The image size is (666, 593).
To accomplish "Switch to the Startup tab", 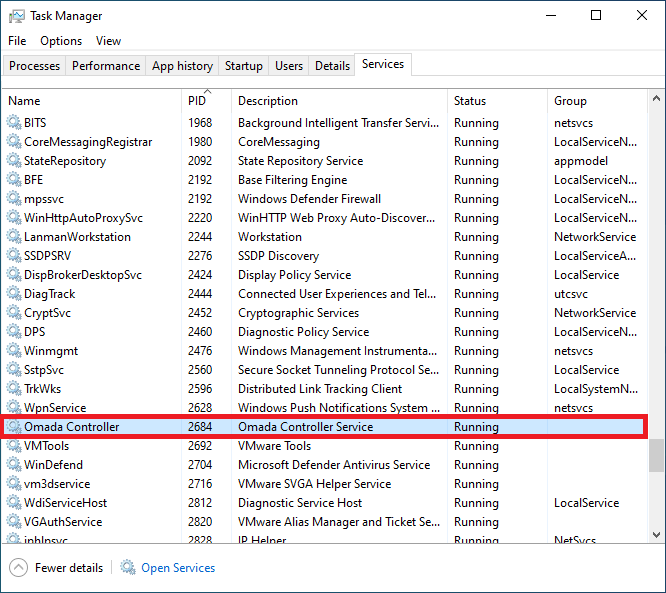I will pos(243,66).
